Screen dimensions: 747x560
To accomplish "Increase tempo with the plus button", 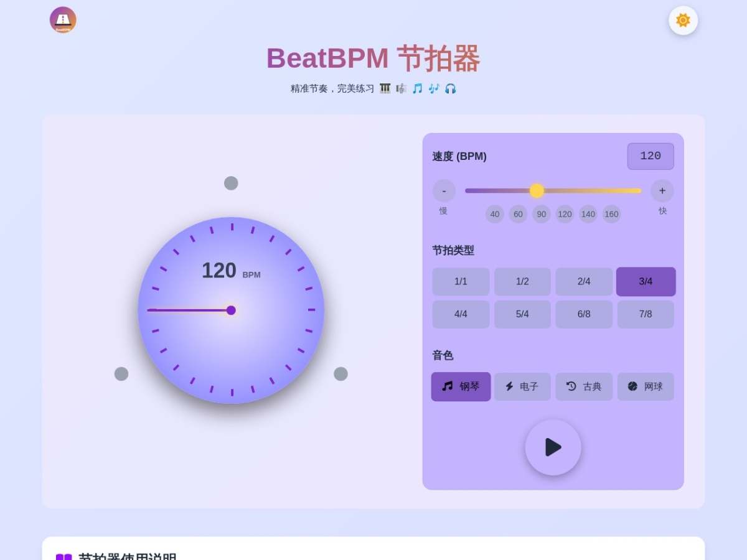I will (x=662, y=190).
